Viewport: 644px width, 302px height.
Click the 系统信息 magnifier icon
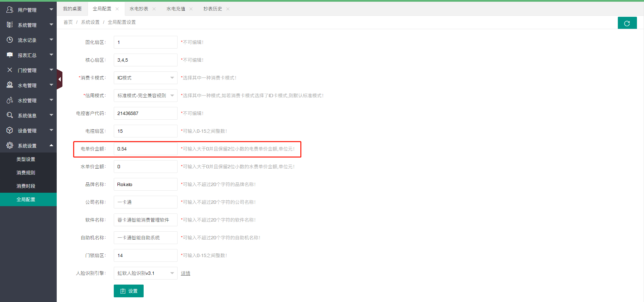coord(10,115)
